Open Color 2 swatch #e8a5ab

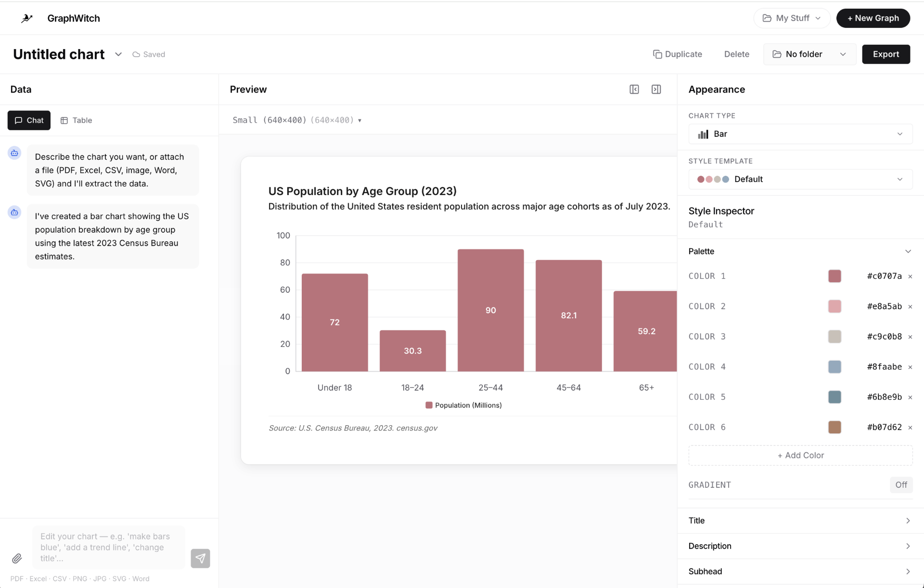pyautogui.click(x=834, y=306)
